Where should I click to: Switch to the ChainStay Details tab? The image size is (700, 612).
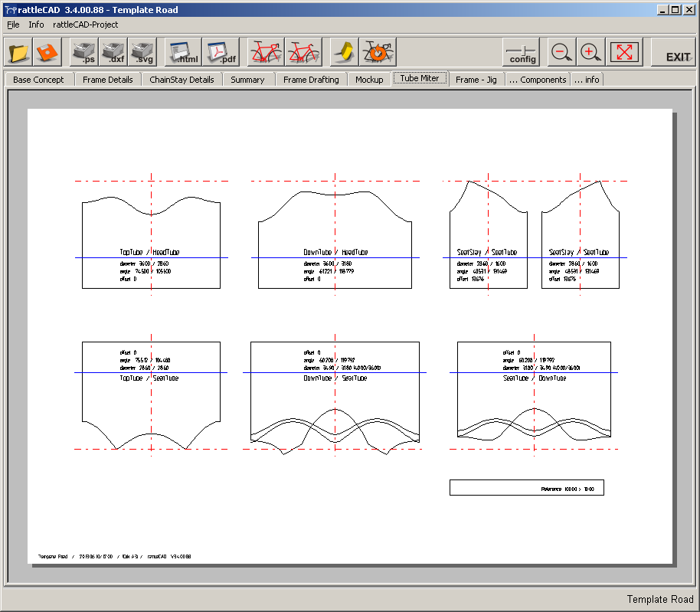[182, 80]
